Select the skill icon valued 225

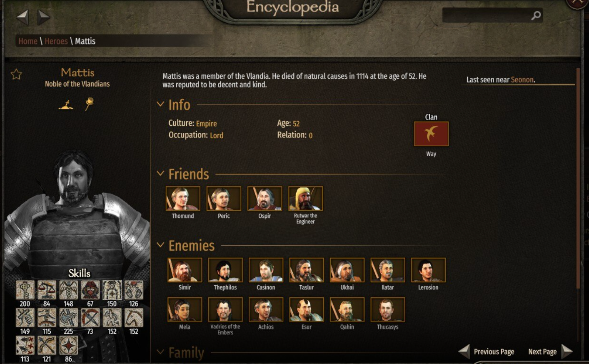(x=68, y=318)
